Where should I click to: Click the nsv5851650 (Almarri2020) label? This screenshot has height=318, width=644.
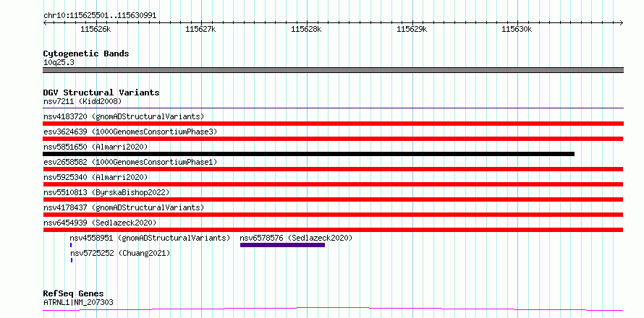pyautogui.click(x=96, y=147)
